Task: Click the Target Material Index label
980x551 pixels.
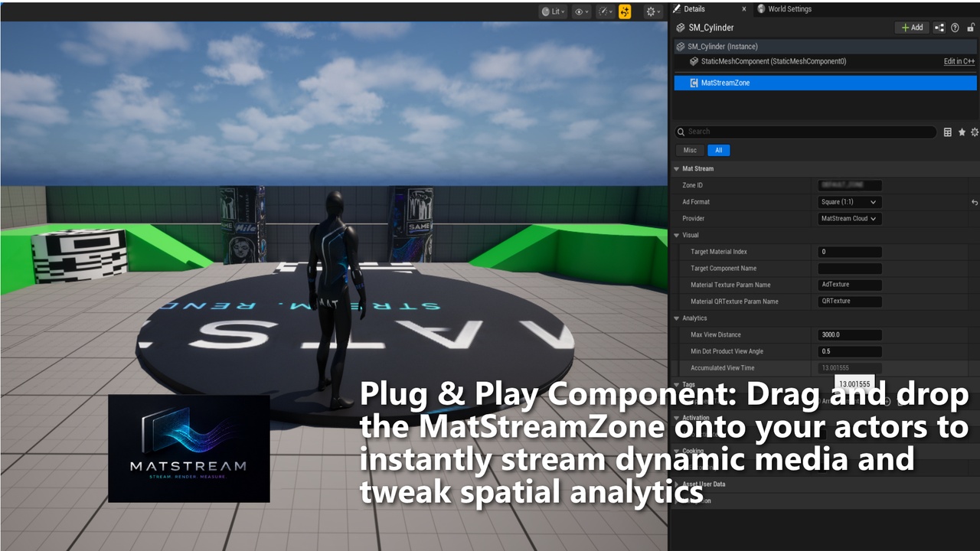Action: [x=719, y=252]
